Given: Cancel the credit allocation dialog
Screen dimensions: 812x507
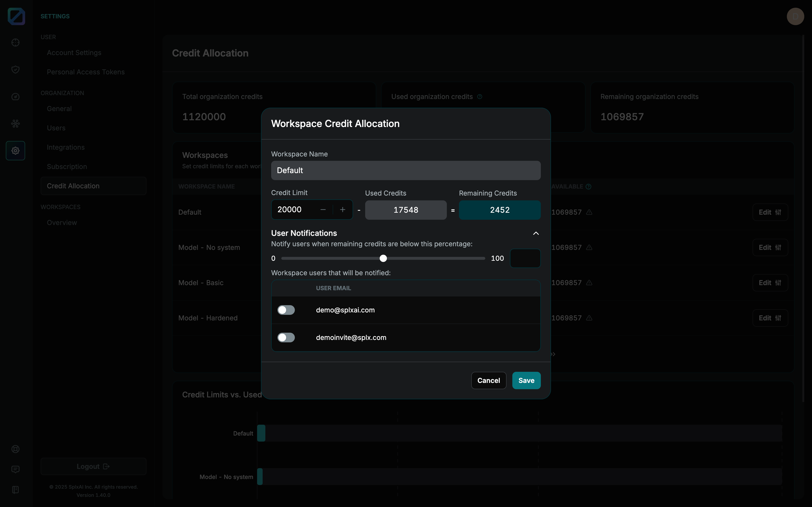Looking at the screenshot, I should pyautogui.click(x=489, y=380).
